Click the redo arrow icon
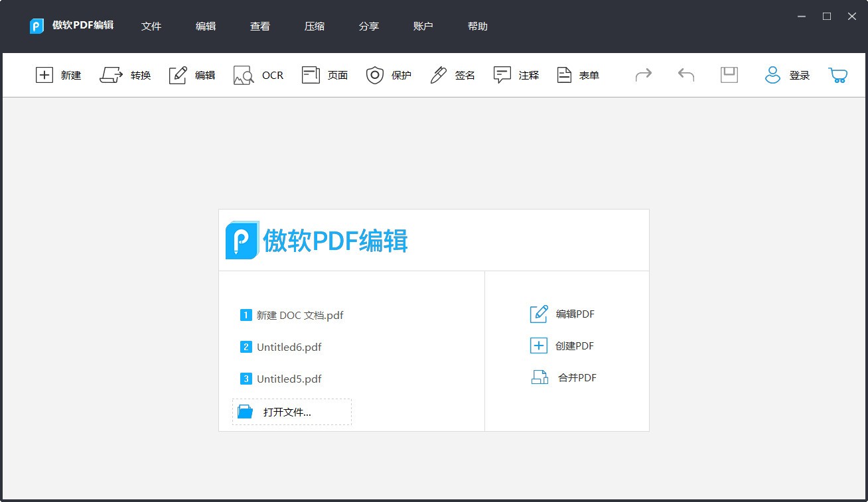Image resolution: width=868 pixels, height=502 pixels. coord(644,75)
